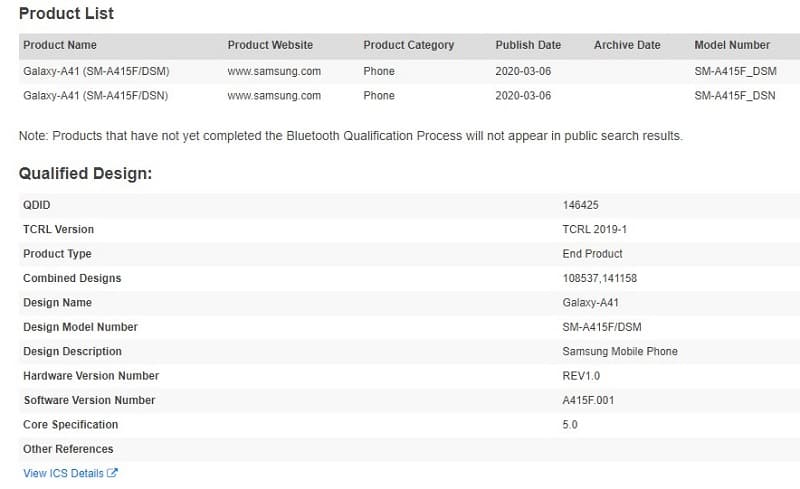Click the Qualified Design heading
The image size is (800, 489).
[x=85, y=174]
